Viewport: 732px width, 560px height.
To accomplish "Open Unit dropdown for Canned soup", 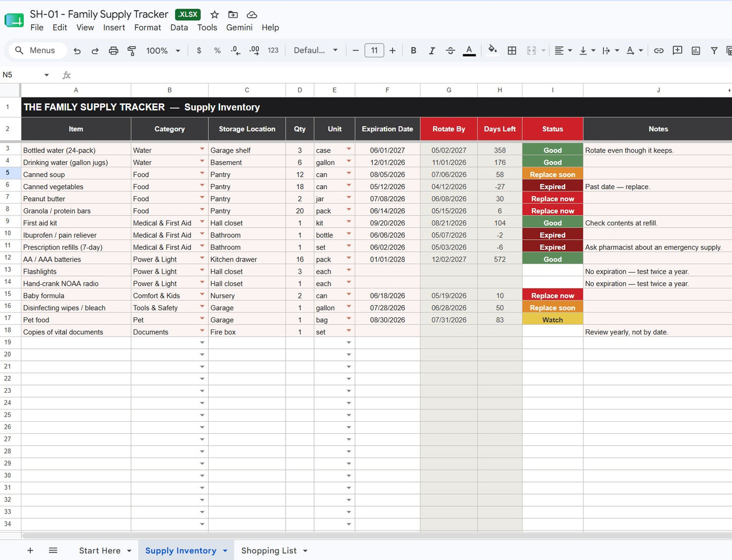I will coord(349,173).
